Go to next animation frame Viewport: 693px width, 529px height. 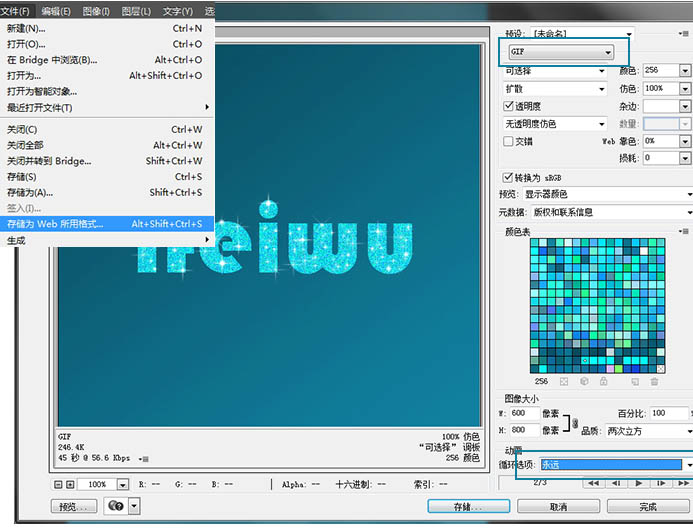point(661,483)
